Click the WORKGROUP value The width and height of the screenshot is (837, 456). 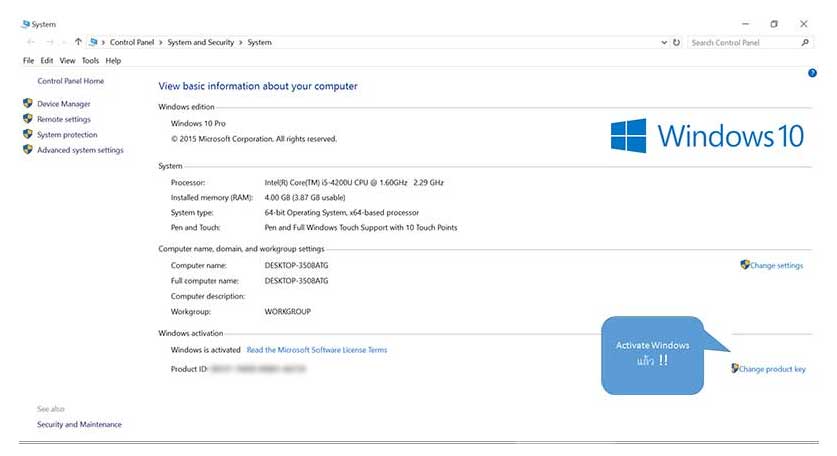click(288, 311)
